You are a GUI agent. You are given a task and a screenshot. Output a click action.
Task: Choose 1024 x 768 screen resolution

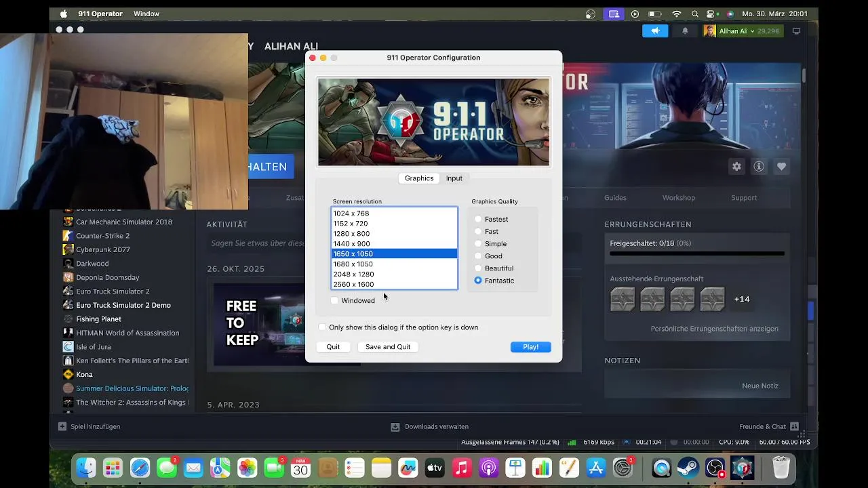[x=395, y=213]
